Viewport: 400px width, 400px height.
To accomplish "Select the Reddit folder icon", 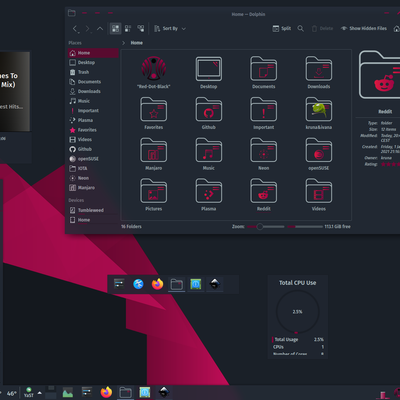I will [264, 191].
